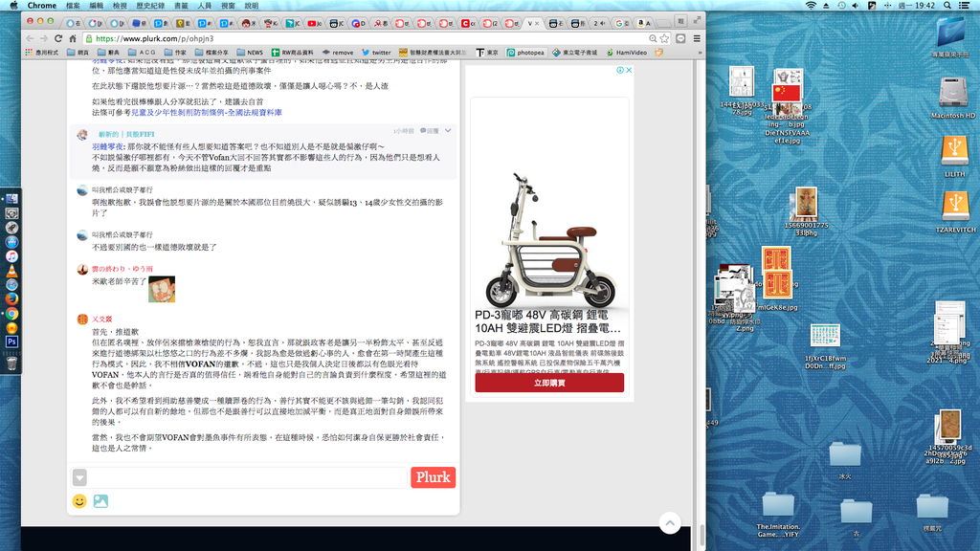Open the 書籤 menu
Viewport: 980px width, 551px height.
coord(181,6)
